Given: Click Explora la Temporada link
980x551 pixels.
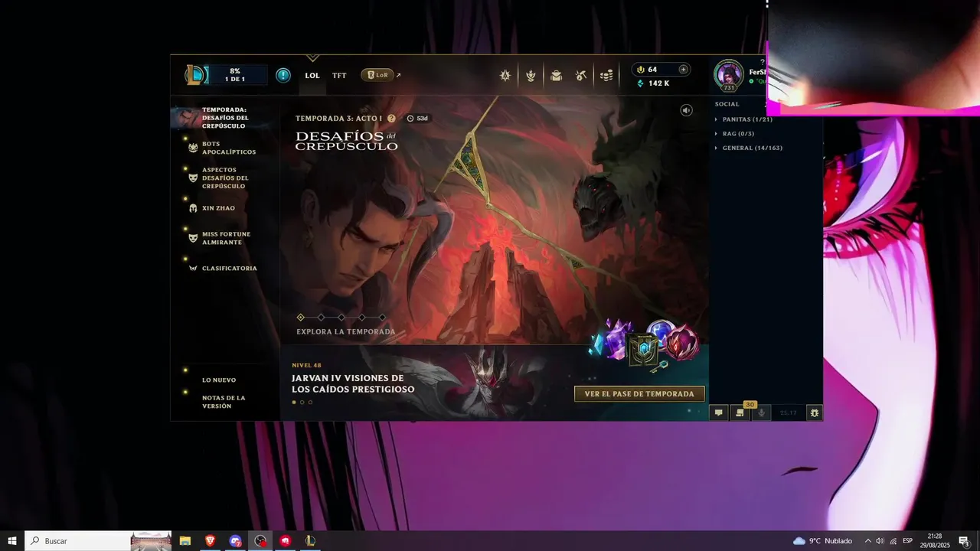Looking at the screenshot, I should pos(346,331).
